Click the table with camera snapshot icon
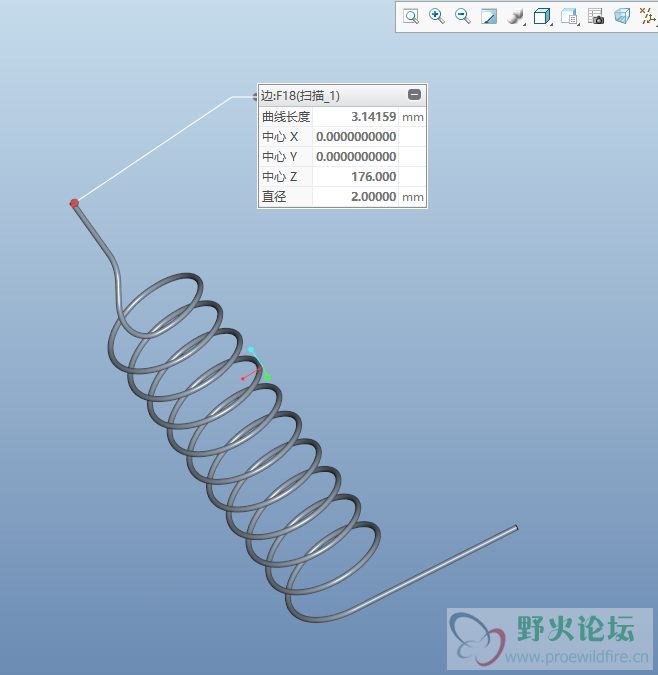The height and width of the screenshot is (675, 658). coord(596,17)
